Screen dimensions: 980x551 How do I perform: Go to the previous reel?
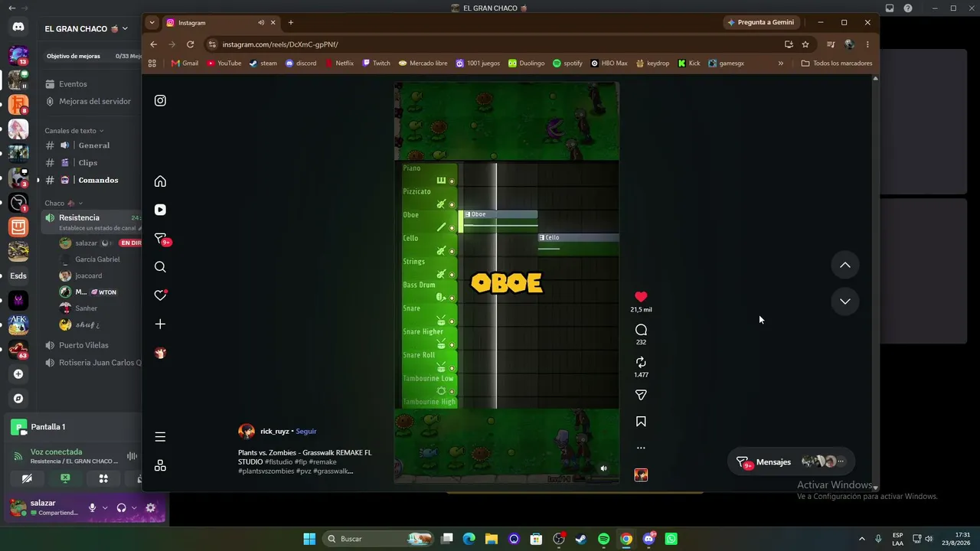[844, 265]
